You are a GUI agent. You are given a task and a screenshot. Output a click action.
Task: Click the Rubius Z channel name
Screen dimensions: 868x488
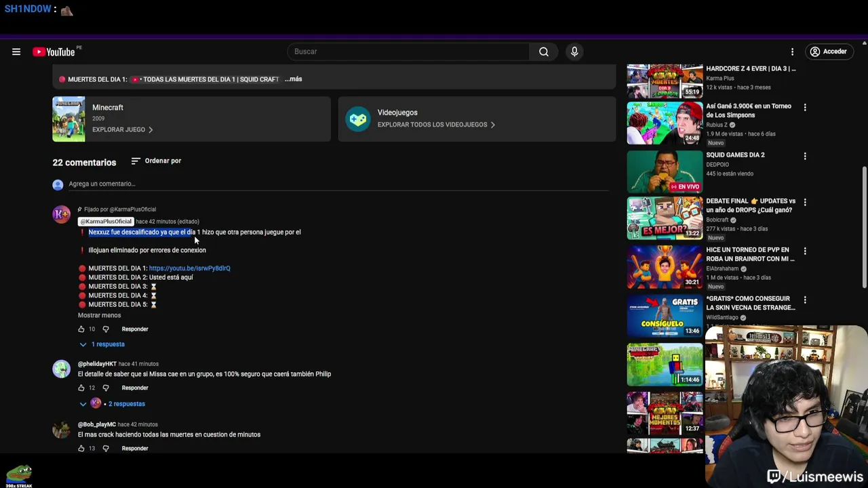point(717,125)
